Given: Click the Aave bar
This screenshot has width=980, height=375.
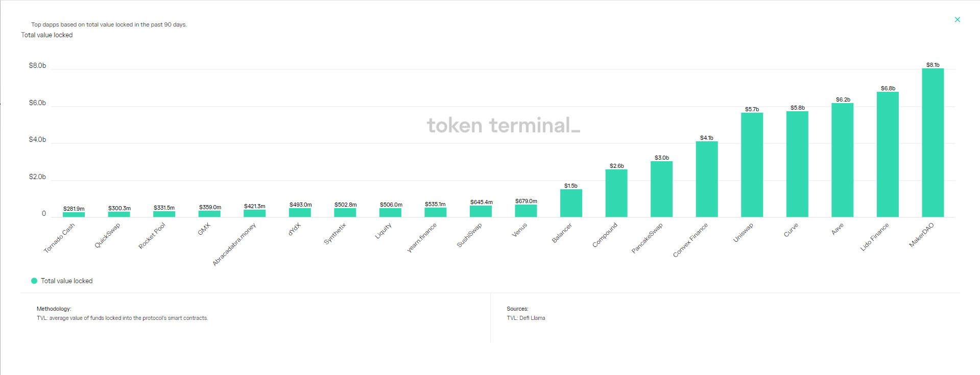Looking at the screenshot, I should 842,160.
